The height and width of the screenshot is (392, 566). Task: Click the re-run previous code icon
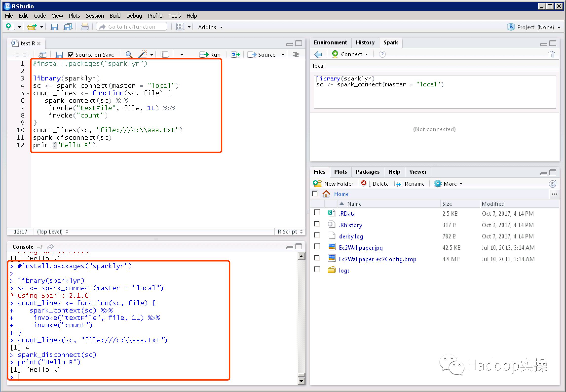pyautogui.click(x=235, y=55)
